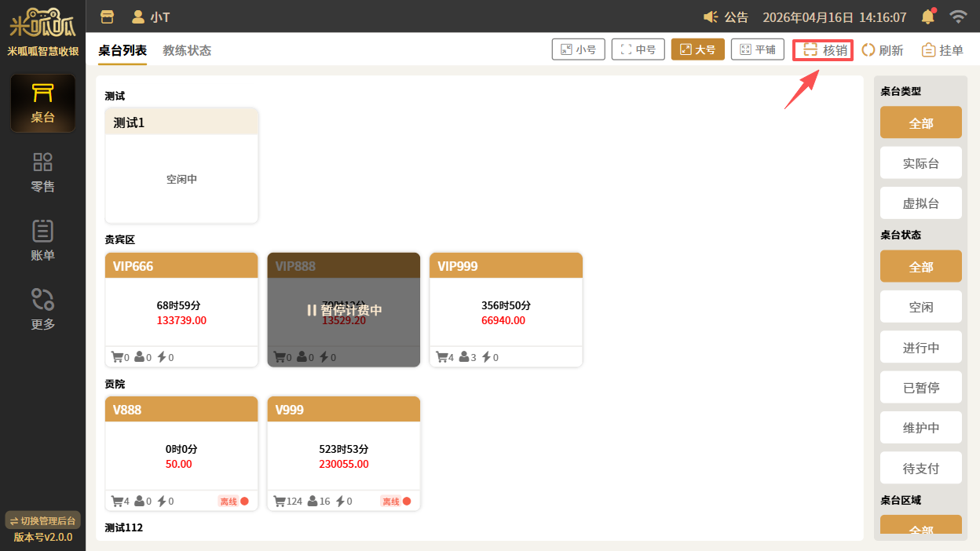Click the notification bell icon
This screenshot has height=551, width=980.
pyautogui.click(x=927, y=16)
